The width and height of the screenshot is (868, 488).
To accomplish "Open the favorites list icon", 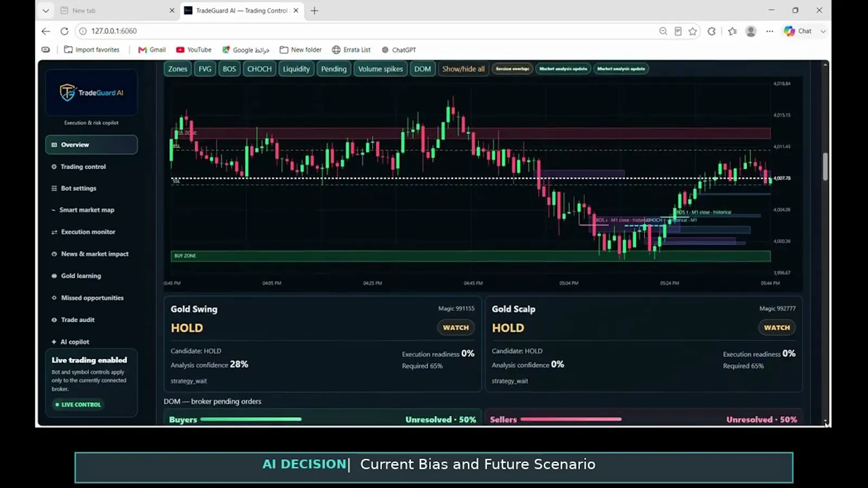I will pyautogui.click(x=732, y=31).
